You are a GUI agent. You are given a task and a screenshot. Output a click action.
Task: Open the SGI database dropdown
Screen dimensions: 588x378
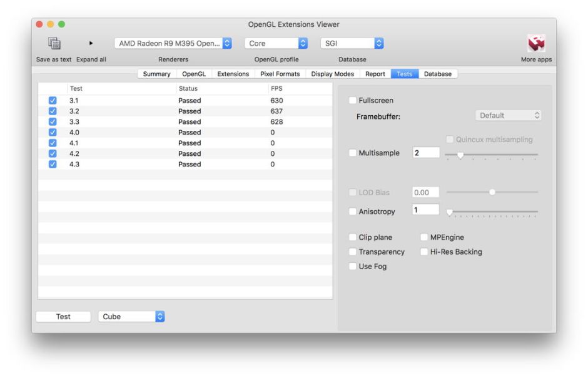click(x=352, y=44)
